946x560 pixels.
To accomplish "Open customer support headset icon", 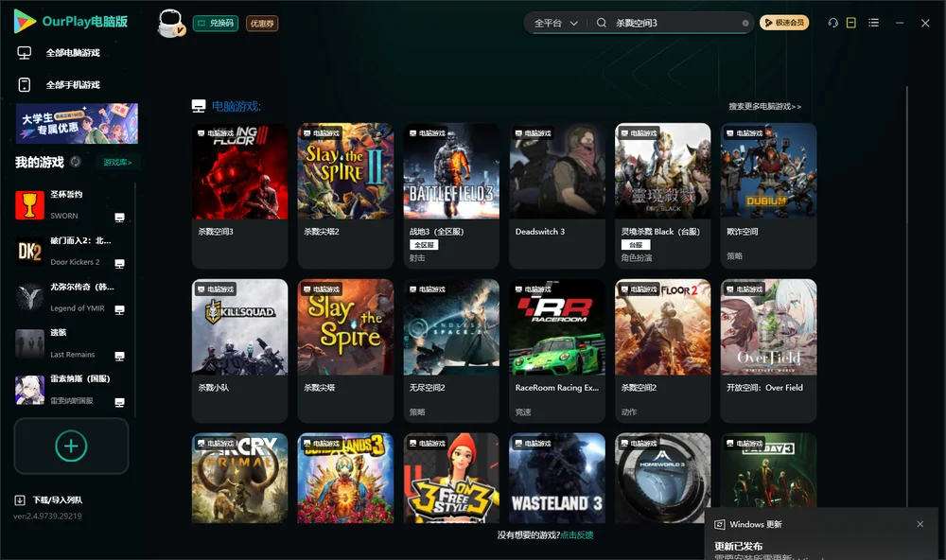I will click(833, 23).
